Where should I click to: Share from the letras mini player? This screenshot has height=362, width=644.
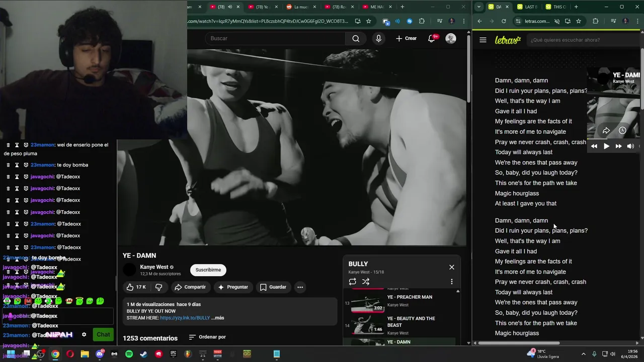[606, 131]
